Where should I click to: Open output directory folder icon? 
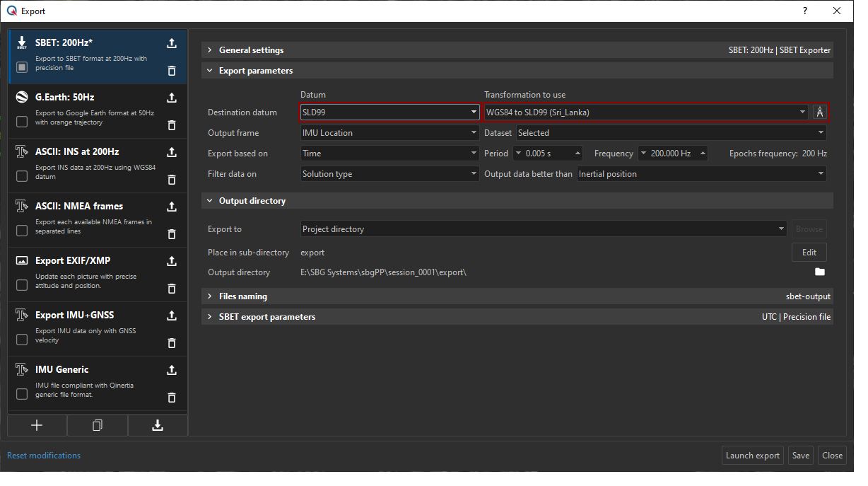tap(819, 272)
